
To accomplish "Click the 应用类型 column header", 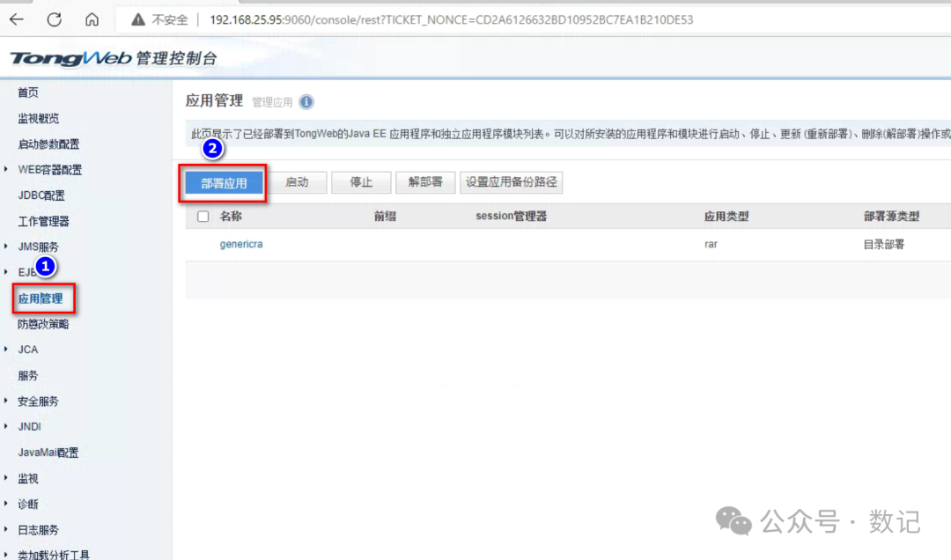I will tap(726, 216).
